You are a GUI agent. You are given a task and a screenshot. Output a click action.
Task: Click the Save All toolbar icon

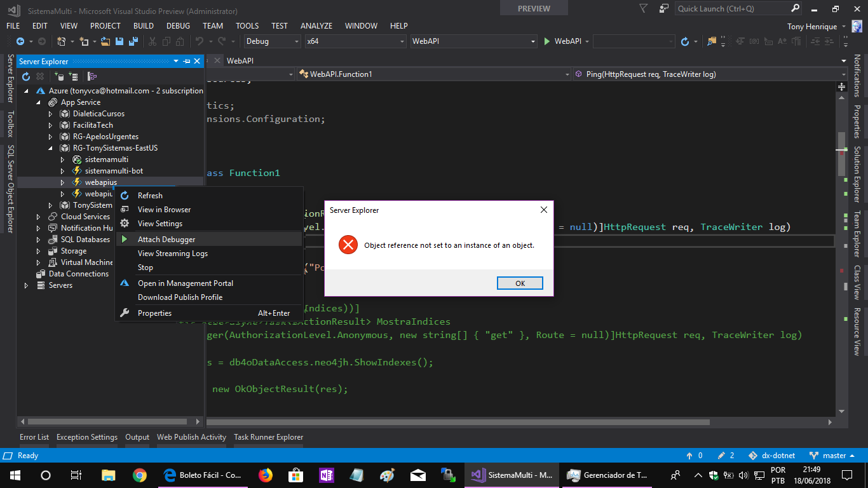click(x=133, y=40)
